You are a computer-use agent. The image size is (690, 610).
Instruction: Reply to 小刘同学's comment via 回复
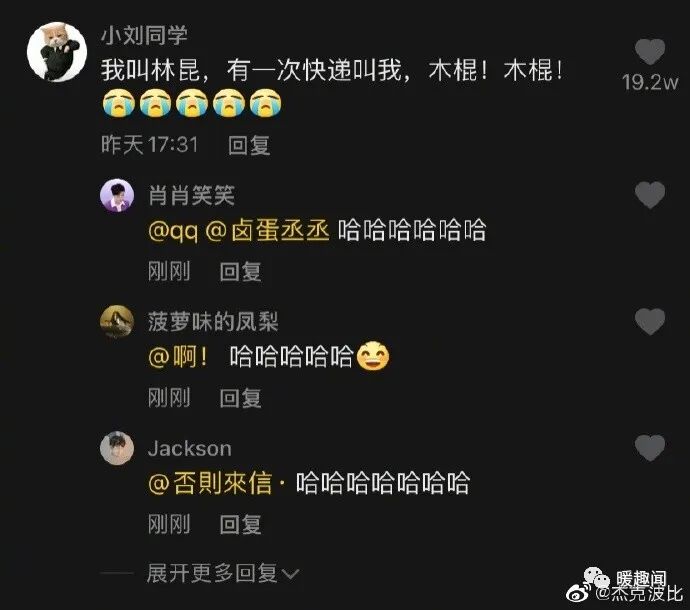click(x=249, y=145)
